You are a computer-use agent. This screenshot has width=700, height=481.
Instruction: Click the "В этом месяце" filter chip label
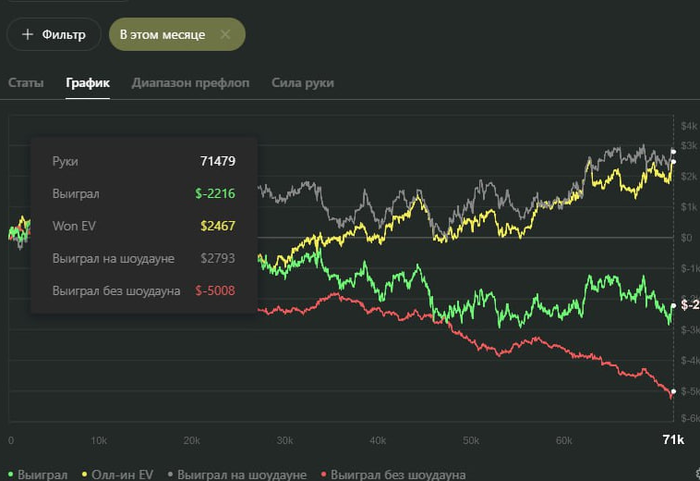point(162,34)
